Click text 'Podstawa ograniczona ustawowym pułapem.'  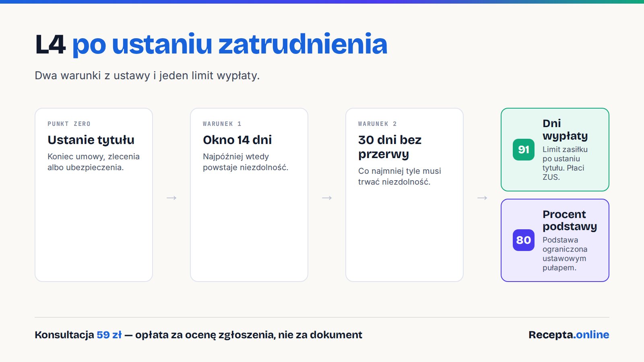(x=565, y=253)
